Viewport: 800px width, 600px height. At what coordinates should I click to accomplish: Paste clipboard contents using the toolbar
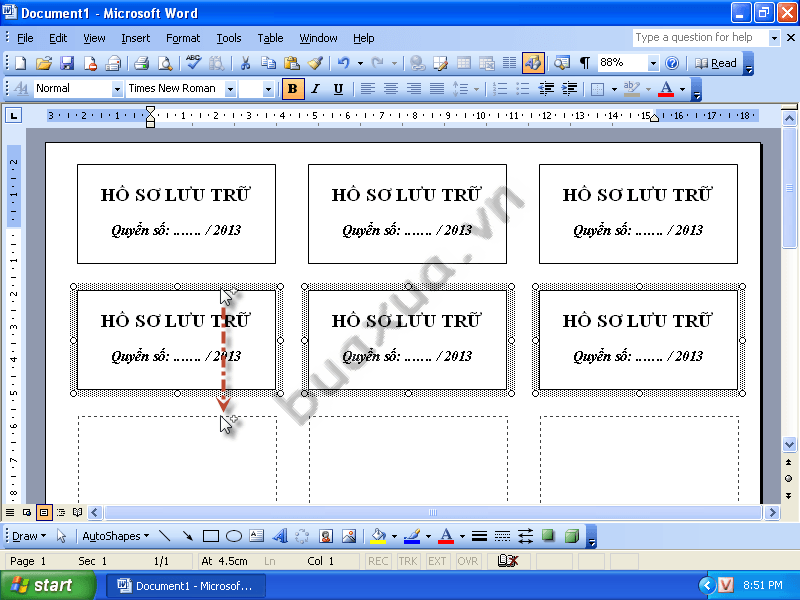(292, 63)
